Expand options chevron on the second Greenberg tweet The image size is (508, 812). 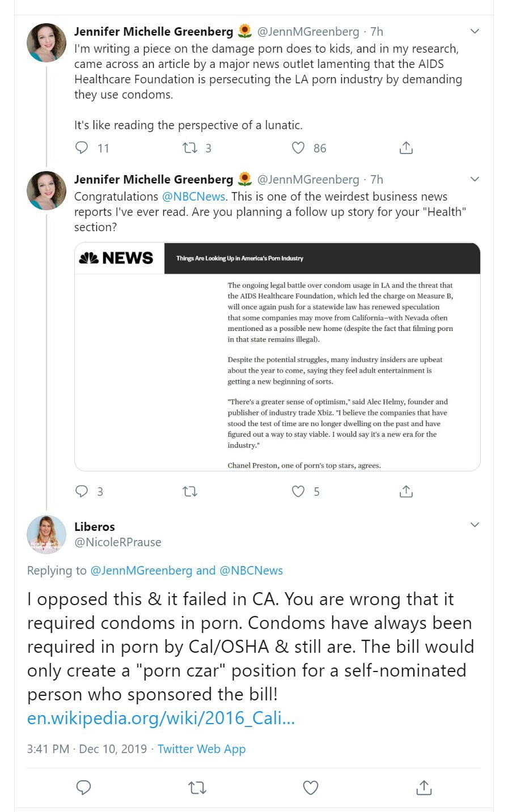click(x=475, y=179)
